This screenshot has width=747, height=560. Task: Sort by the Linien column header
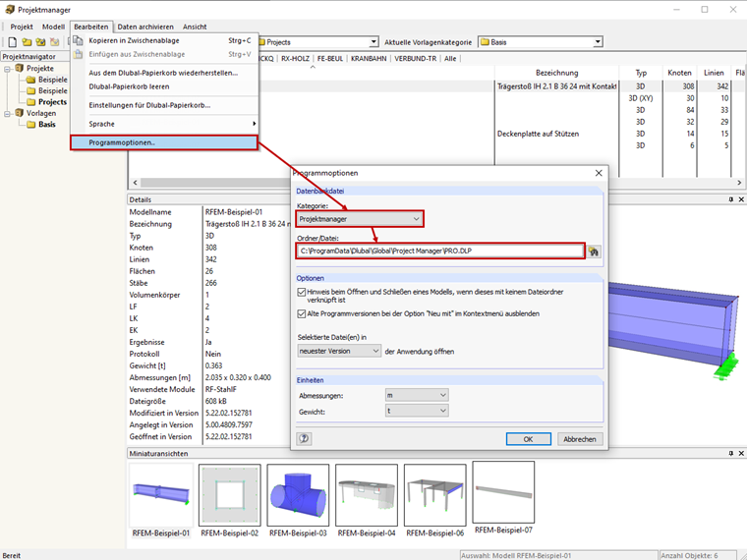[714, 73]
